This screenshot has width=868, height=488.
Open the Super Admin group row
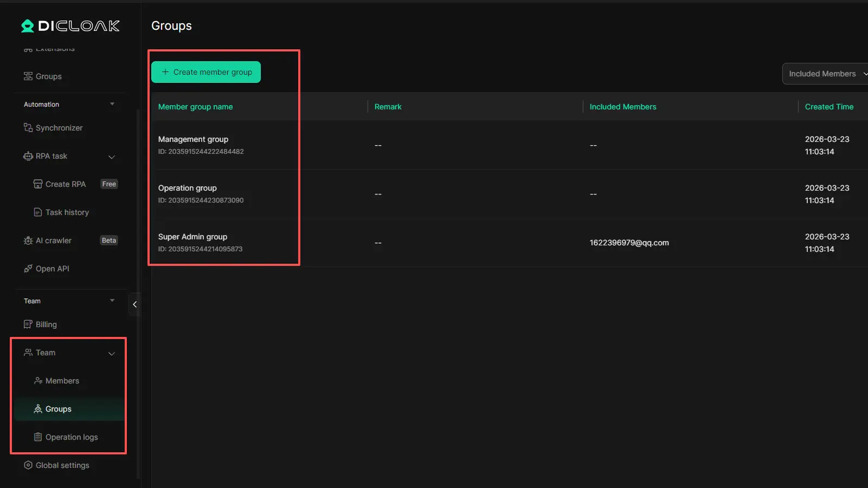[x=192, y=237]
